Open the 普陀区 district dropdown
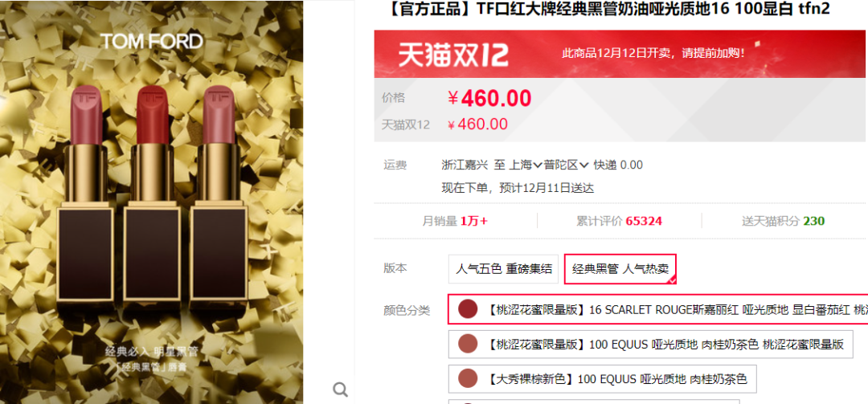Screen dimensions: 868x404 [x=566, y=165]
